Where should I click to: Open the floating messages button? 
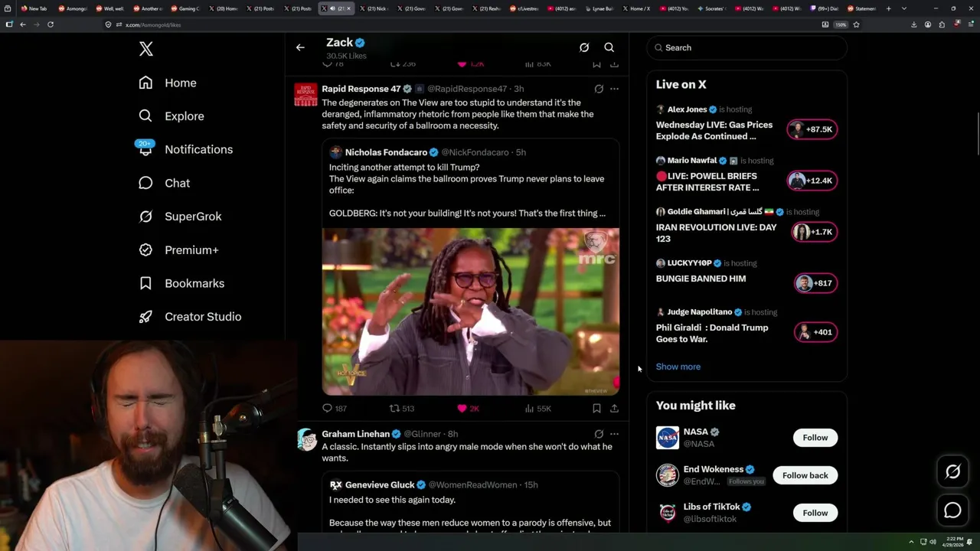(x=952, y=510)
